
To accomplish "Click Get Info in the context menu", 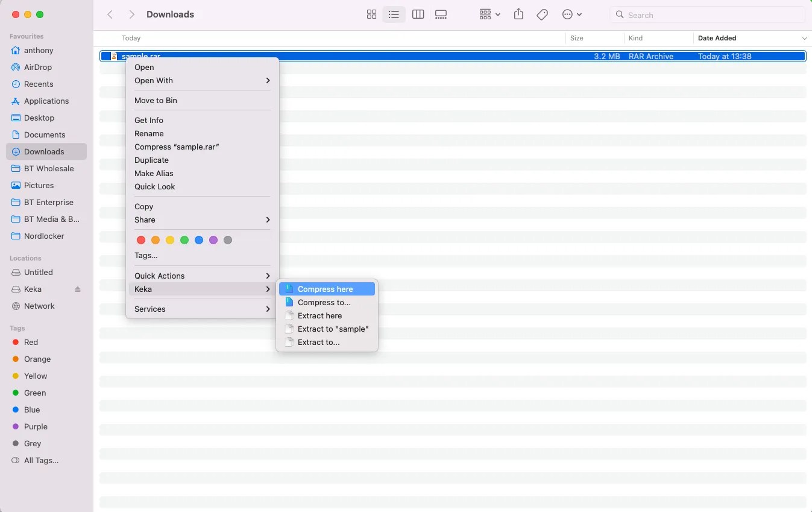I will [149, 120].
